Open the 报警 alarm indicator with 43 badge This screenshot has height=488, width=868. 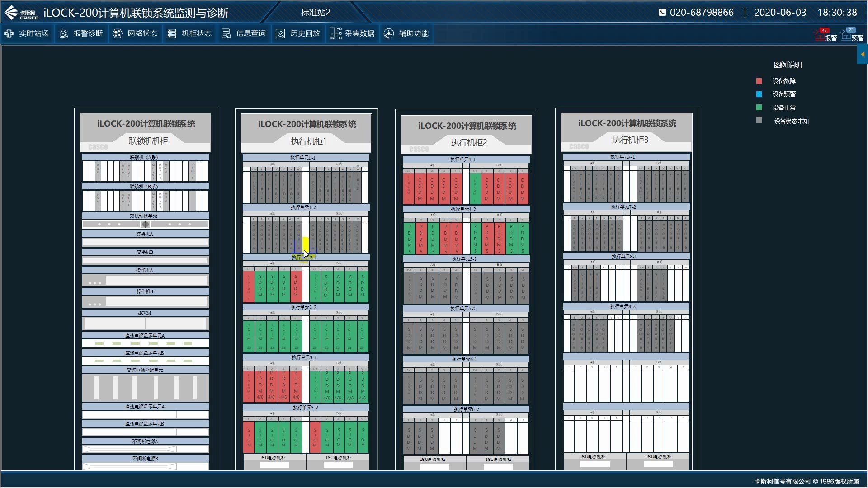point(826,35)
